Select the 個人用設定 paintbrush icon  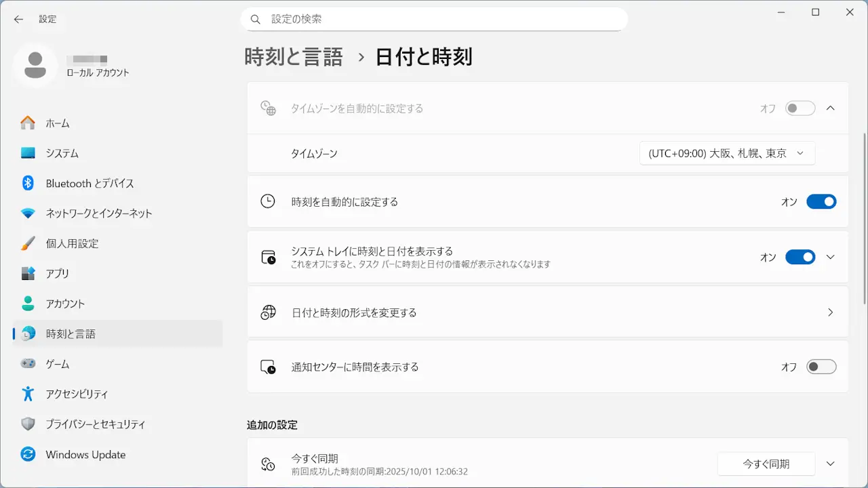[x=28, y=243]
